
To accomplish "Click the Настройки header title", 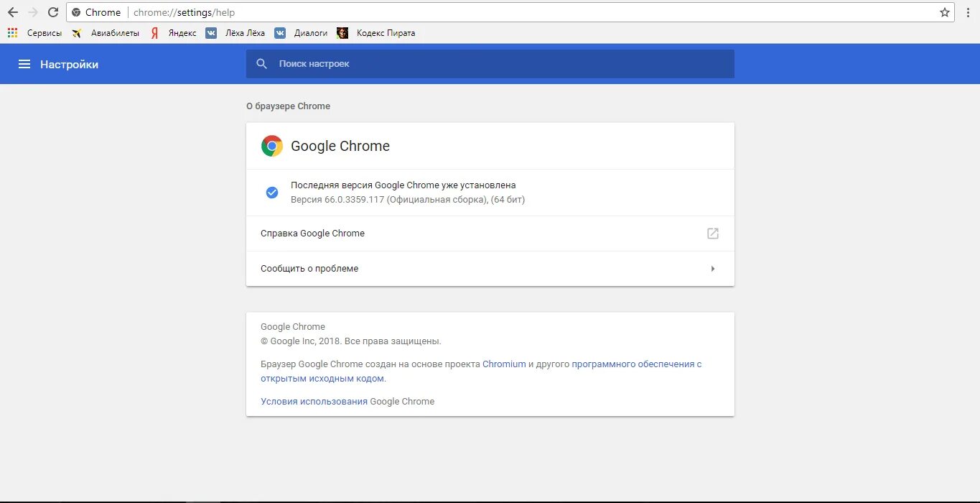I will [69, 64].
